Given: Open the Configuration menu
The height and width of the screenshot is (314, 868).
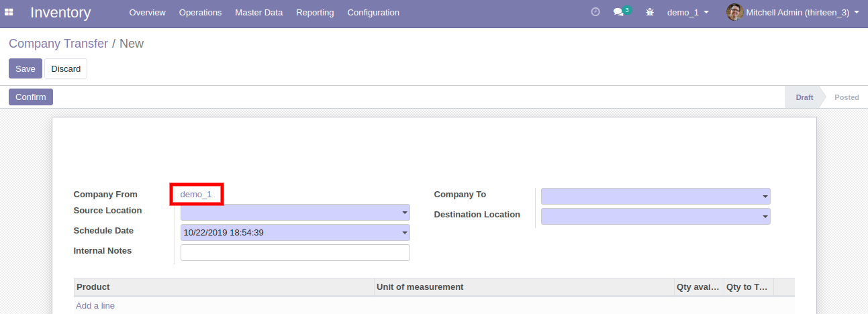Looking at the screenshot, I should tap(373, 12).
